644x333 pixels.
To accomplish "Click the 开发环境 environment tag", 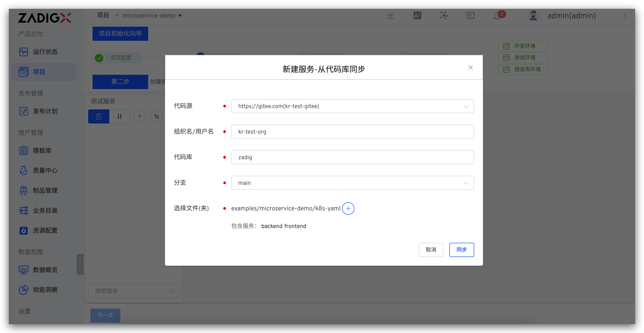I will click(523, 46).
